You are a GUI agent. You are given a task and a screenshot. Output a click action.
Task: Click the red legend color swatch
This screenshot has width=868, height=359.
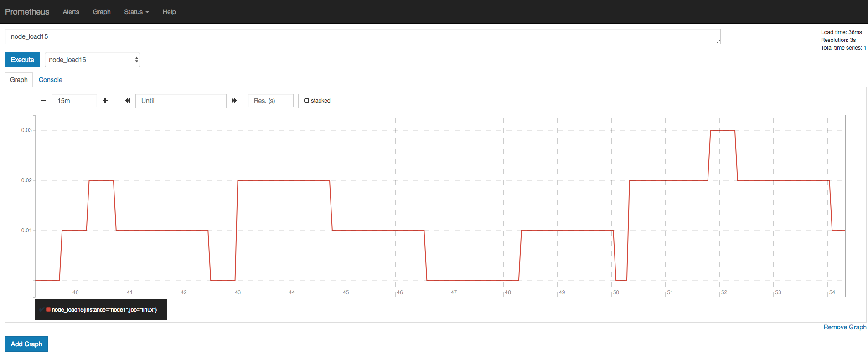point(48,309)
